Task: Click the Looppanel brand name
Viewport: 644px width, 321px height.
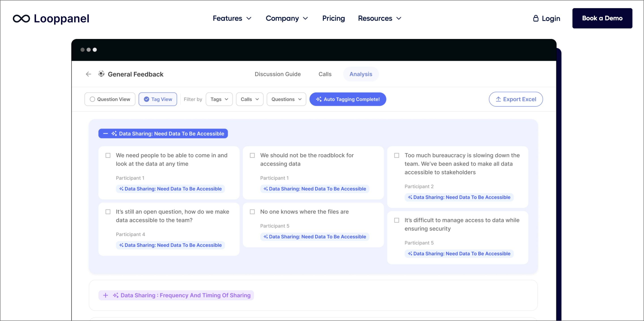Action: (x=61, y=19)
